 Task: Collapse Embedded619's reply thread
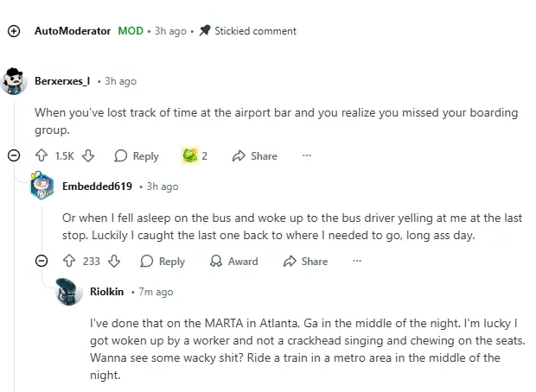[x=41, y=262]
